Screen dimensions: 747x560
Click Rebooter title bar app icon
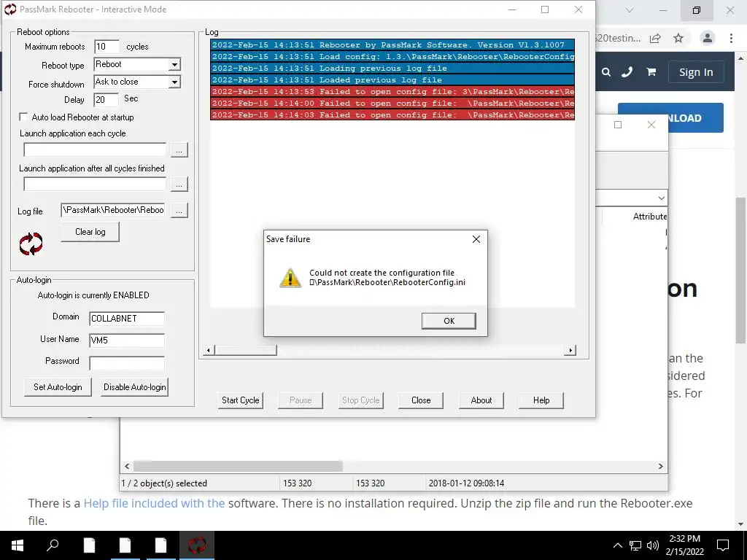pos(10,9)
